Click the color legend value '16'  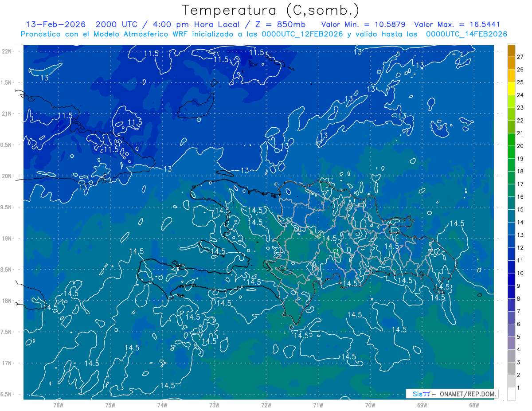pyautogui.click(x=521, y=197)
